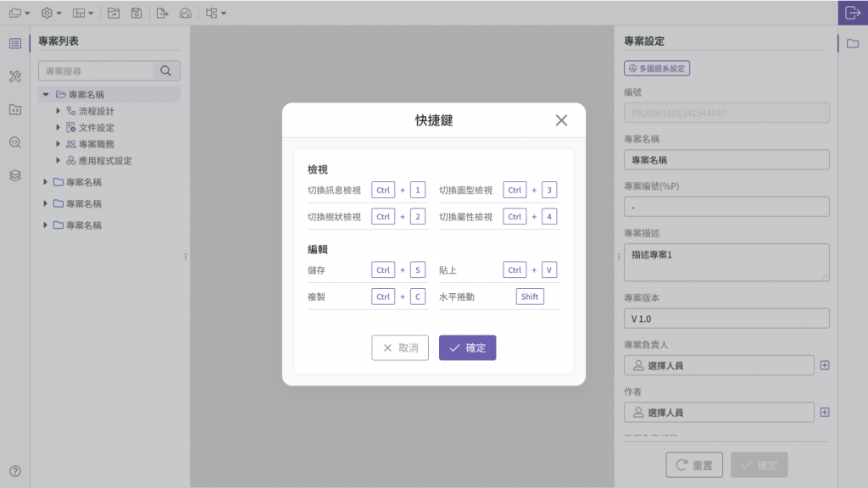The image size is (868, 488).
Task: Click the 確定 button in the dialog
Action: coord(467,347)
